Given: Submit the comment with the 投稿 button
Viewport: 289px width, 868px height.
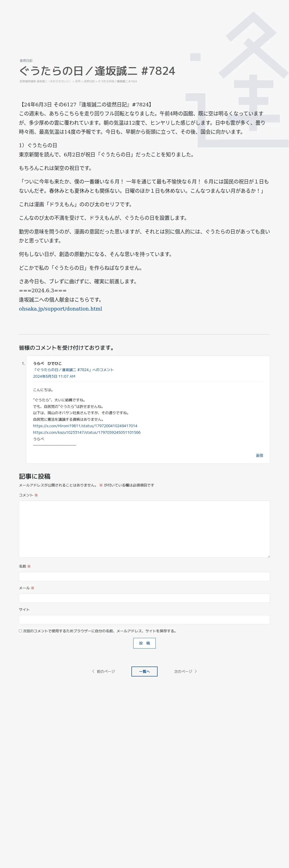Looking at the screenshot, I should click(144, 643).
